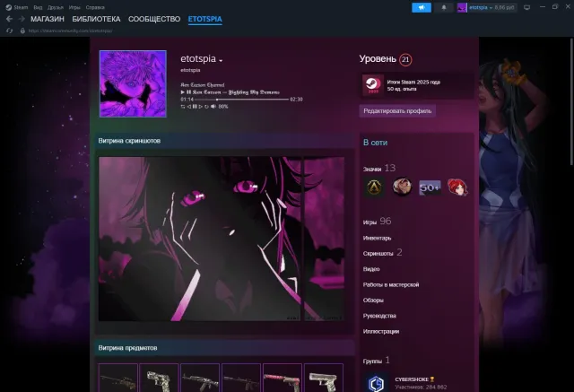
Task: Reload the page with the refresh icon
Action: 10,30
